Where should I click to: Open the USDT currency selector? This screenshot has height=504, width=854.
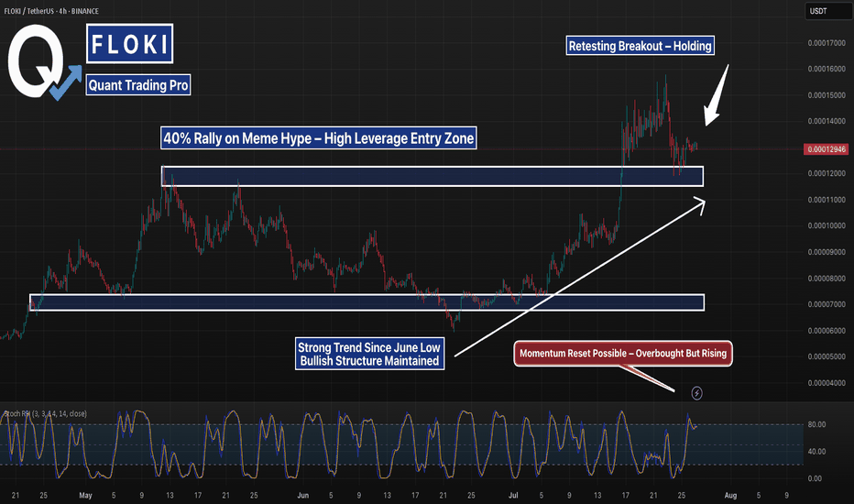tap(827, 11)
